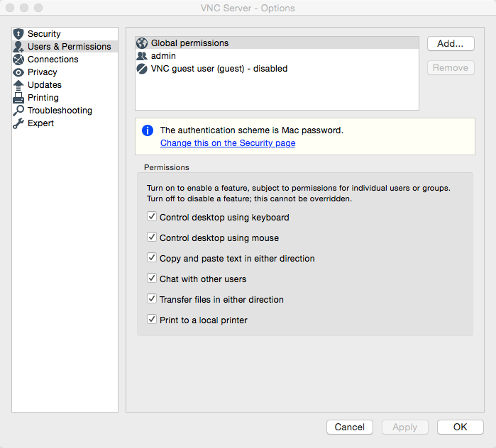Select Users & Permissions in sidebar

point(65,47)
